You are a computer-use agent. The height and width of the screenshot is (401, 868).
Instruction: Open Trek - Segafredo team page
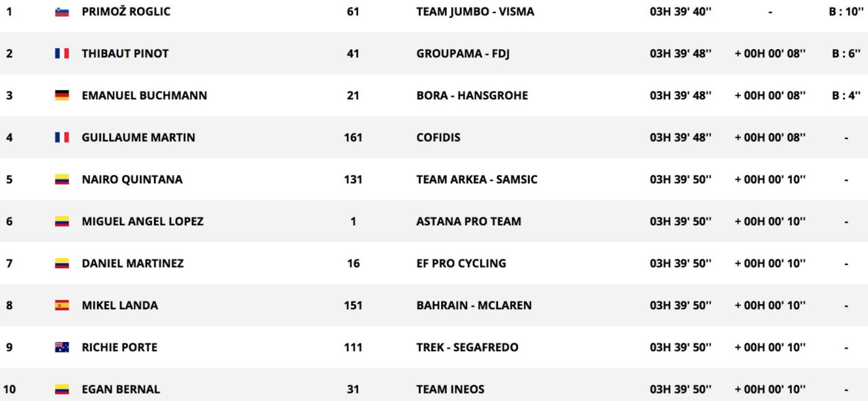coord(467,348)
